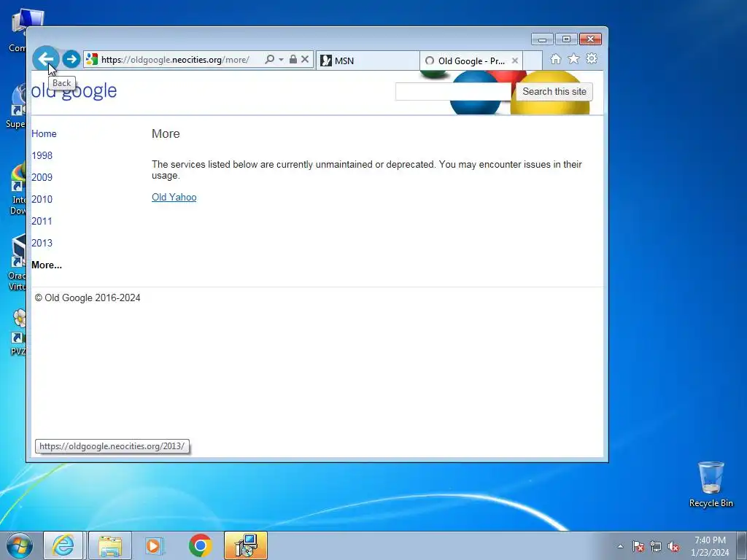This screenshot has height=560, width=747.
Task: Select the Recycle Bin desktop icon
Action: coord(711,484)
